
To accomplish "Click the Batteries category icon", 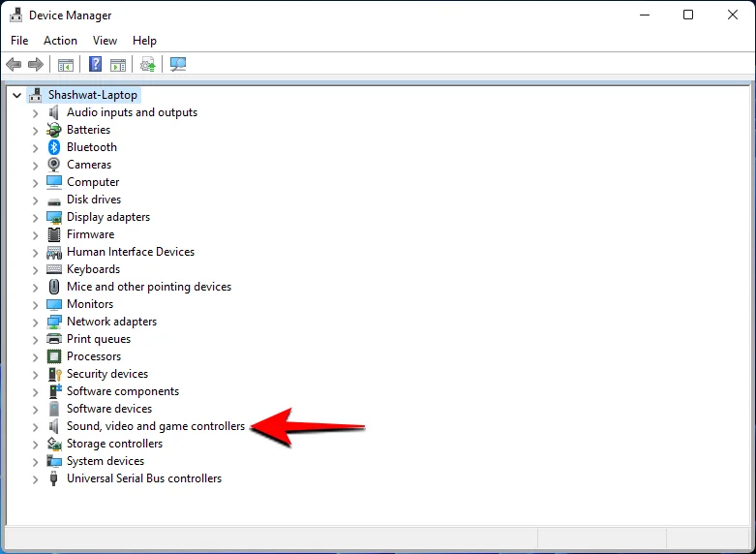I will (x=54, y=130).
